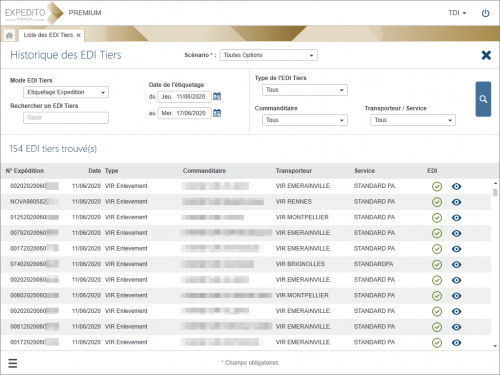Click eye icon on VIR BRIGNOLLES row
500x375 pixels.
coord(456,264)
